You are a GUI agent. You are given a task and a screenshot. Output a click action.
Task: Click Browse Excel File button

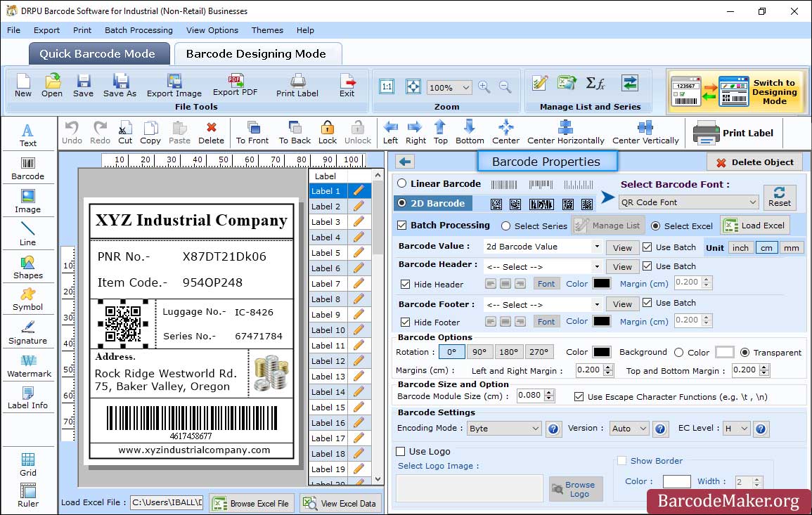tap(252, 503)
